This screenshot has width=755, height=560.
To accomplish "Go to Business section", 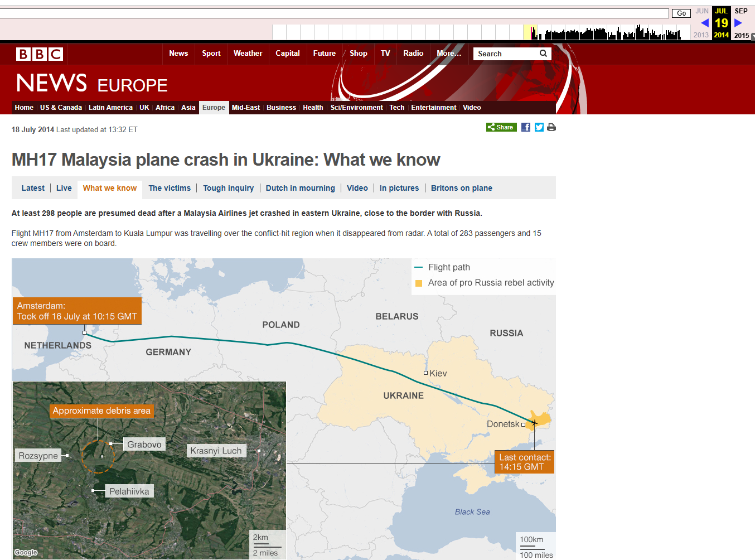I will coord(281,108).
